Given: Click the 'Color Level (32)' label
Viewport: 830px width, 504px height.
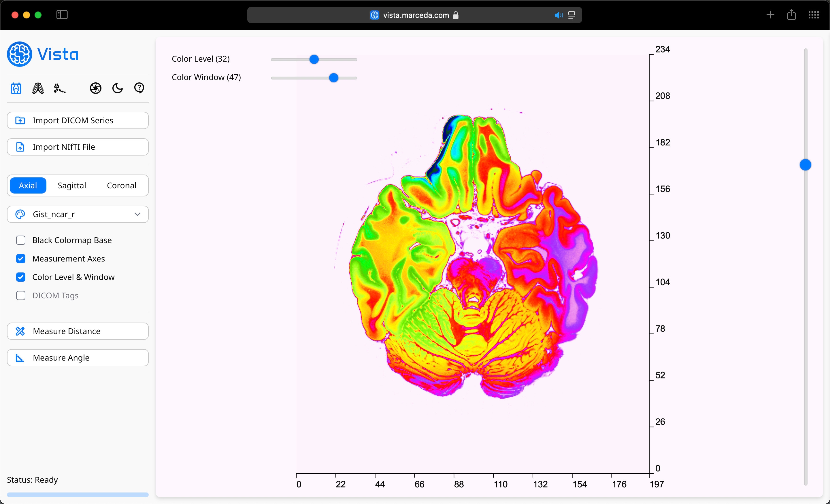Looking at the screenshot, I should tap(201, 59).
